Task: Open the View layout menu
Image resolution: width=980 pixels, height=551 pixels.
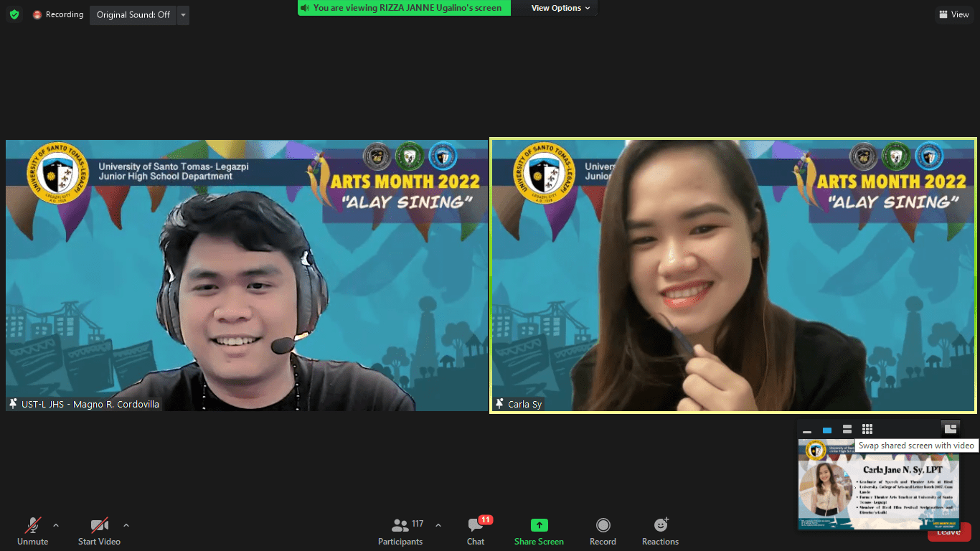Action: (x=954, y=14)
